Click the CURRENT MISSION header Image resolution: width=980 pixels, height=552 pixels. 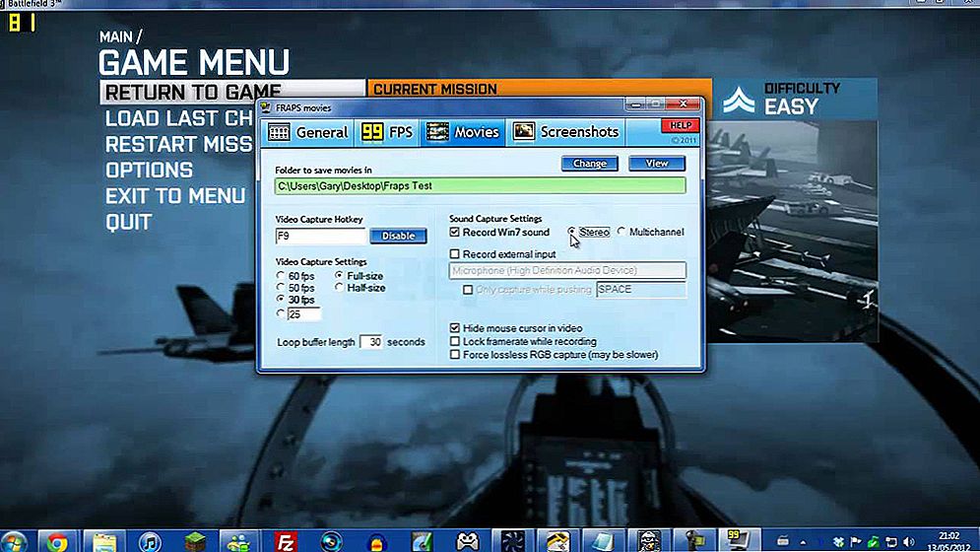[x=435, y=89]
